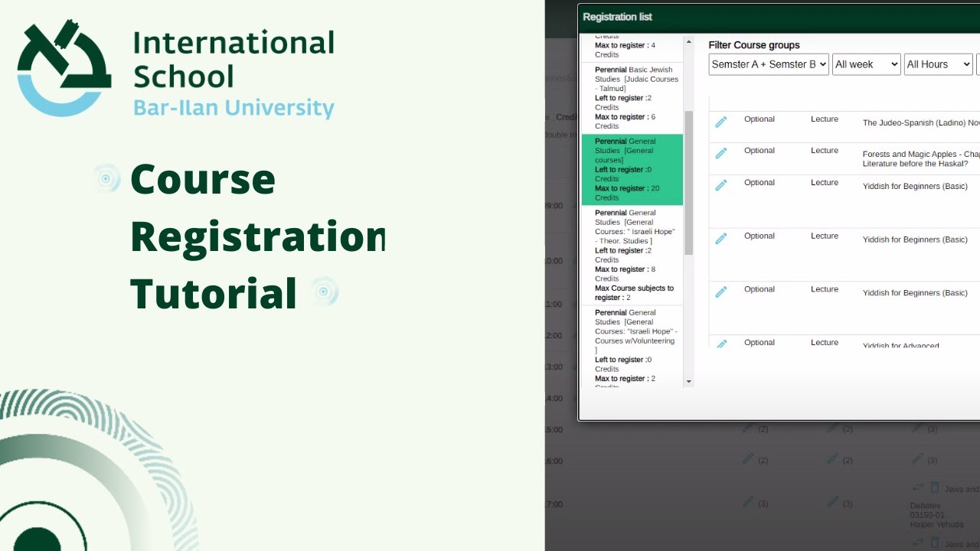Screen dimensions: 980x551
Task: Click the Filter Course groups label
Action: tap(754, 45)
